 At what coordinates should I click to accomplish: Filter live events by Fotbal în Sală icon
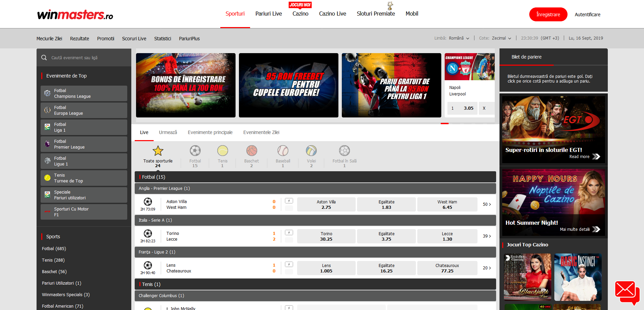click(344, 151)
